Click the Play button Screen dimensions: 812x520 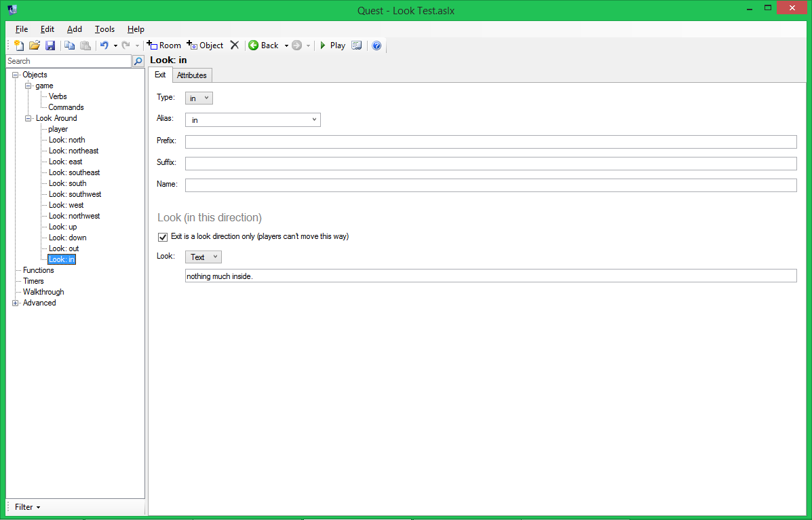(x=332, y=45)
